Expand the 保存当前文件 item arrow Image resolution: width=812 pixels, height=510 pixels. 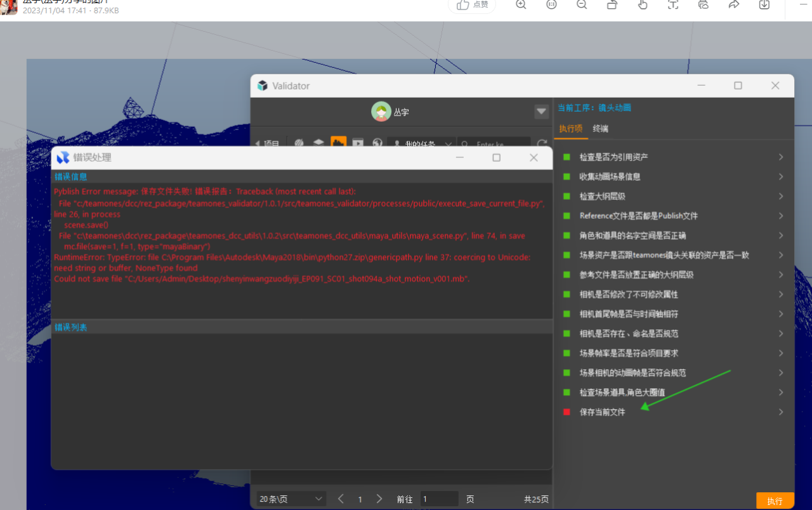click(x=780, y=412)
